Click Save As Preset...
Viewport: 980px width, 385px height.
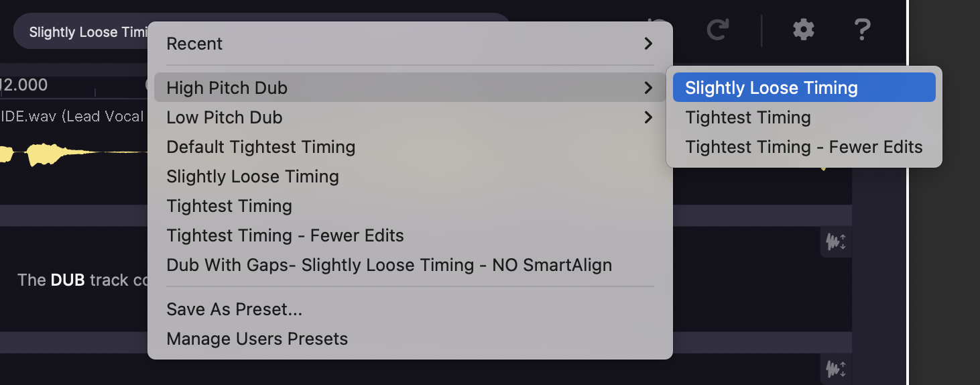point(235,310)
